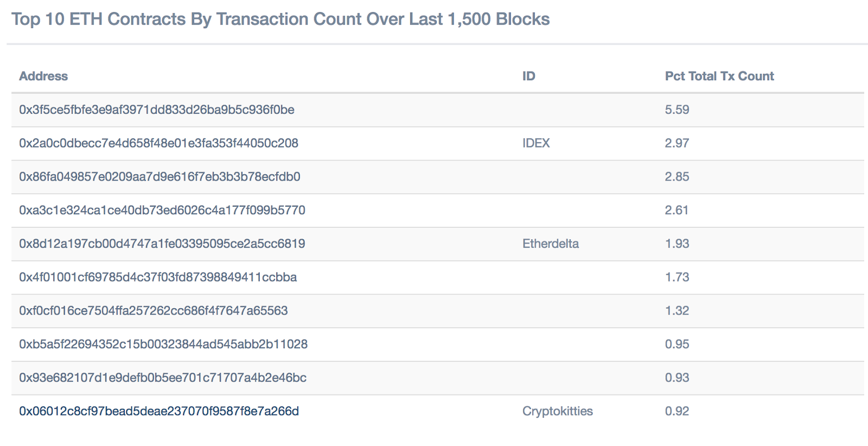Click the Cryptokitties ID label

[x=557, y=411]
